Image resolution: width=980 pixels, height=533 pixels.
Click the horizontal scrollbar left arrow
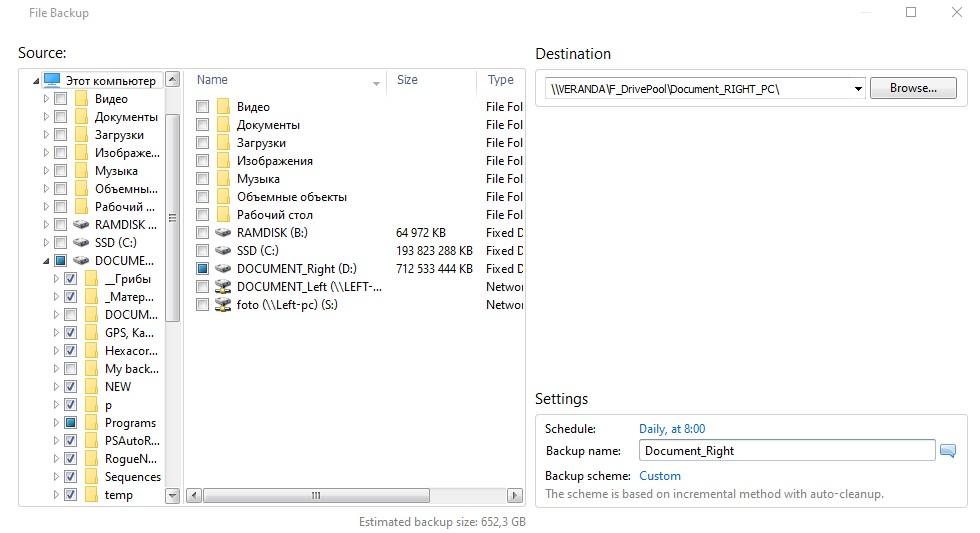tap(194, 496)
